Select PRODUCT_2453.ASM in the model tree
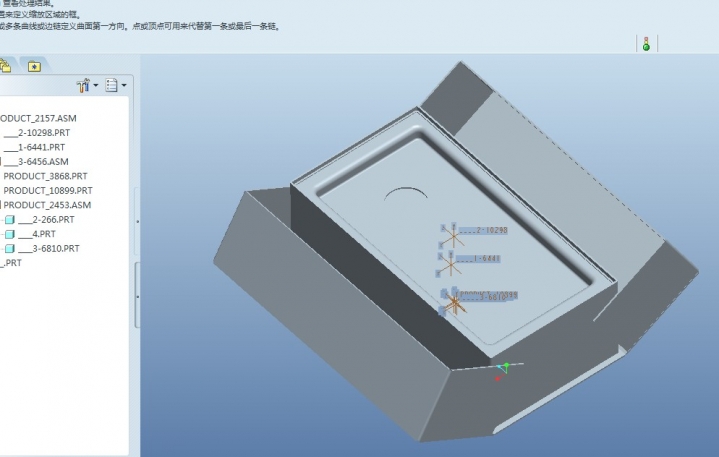The width and height of the screenshot is (719, 457). 47,205
